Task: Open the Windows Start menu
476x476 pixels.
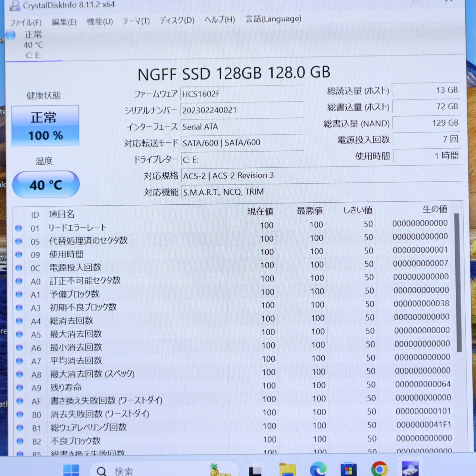Action: tap(71, 470)
